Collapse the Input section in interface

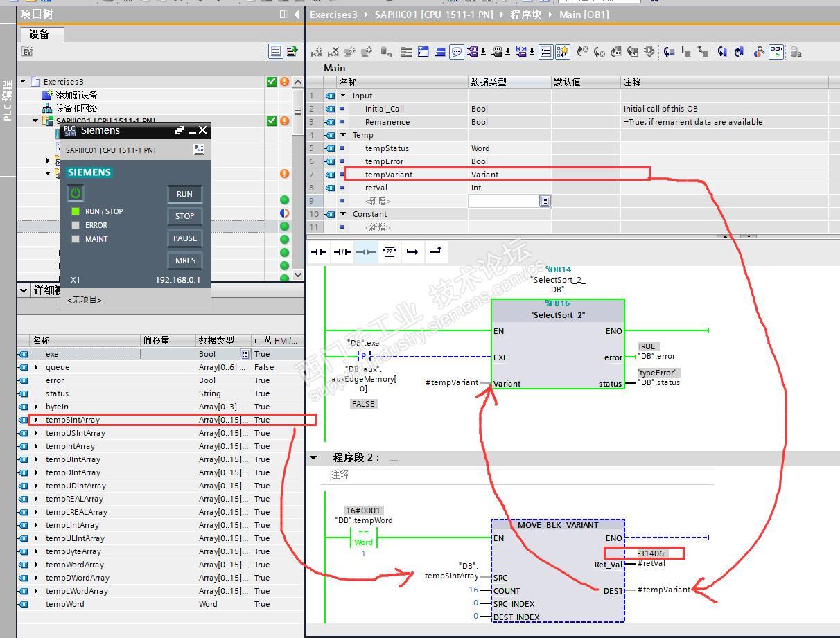(x=343, y=96)
